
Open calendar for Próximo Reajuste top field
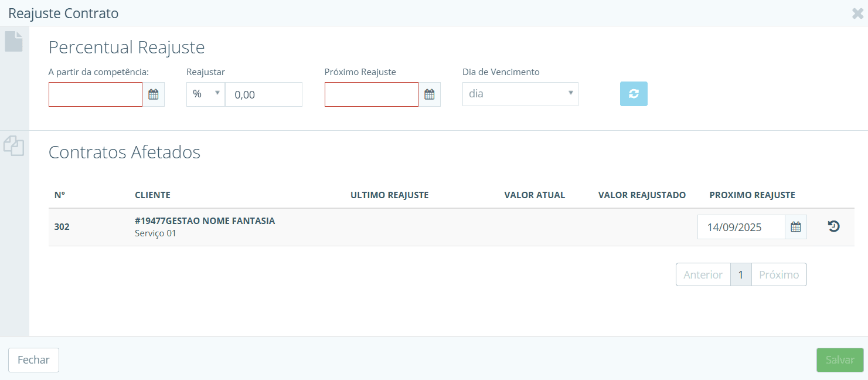pos(430,94)
